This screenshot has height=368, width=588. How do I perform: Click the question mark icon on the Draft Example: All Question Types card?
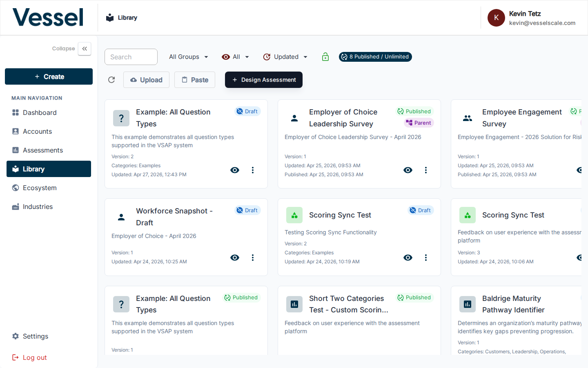coord(121,118)
